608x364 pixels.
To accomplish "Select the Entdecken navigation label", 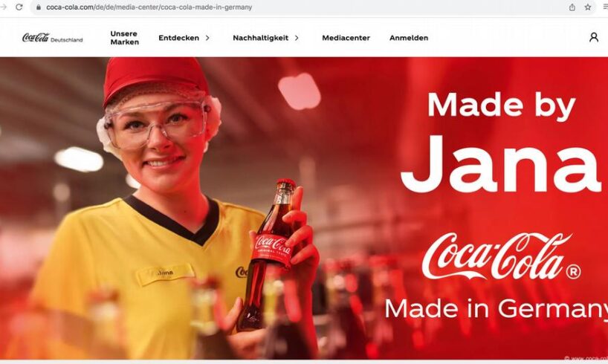I will point(178,38).
